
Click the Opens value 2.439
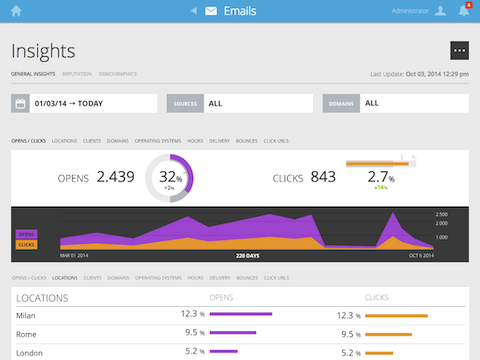click(x=116, y=177)
